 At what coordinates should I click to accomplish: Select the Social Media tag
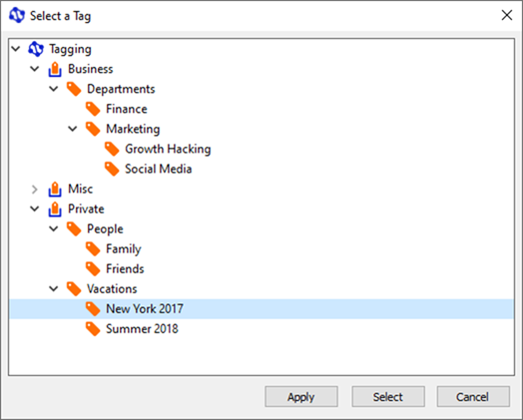(x=158, y=169)
